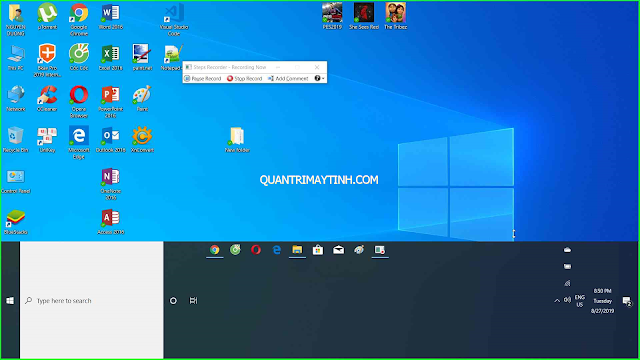Select the UniKey desktop shortcut
Viewport: 640px width, 360px height.
point(47,140)
